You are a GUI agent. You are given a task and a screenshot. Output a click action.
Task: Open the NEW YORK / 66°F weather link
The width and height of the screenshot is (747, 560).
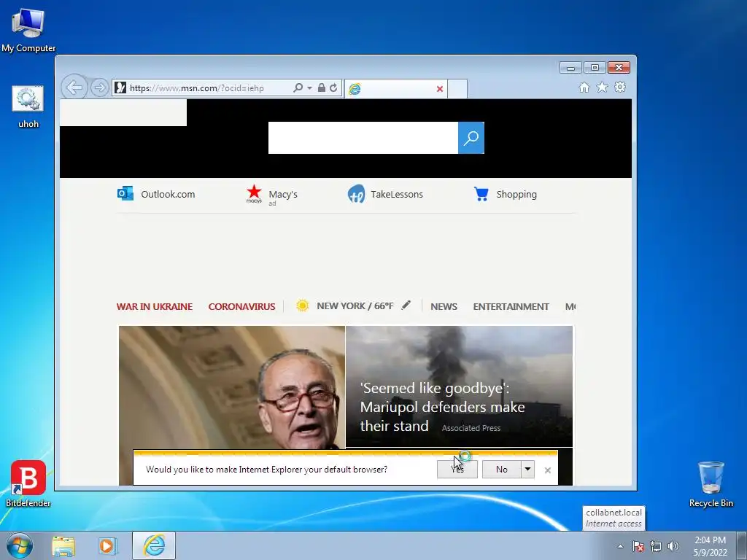[355, 306]
